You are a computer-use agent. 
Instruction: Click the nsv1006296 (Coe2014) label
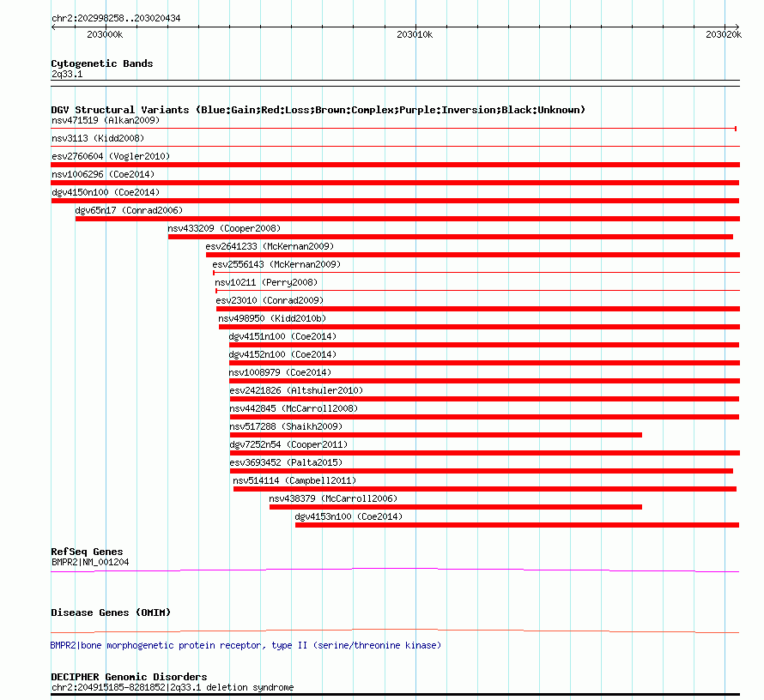[103, 174]
